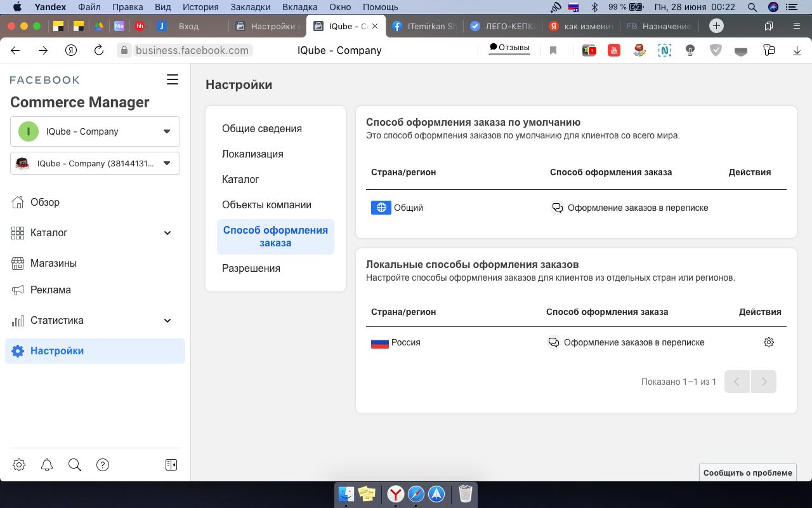Click the Общий globe icon
The width and height of the screenshot is (812, 508).
click(381, 208)
